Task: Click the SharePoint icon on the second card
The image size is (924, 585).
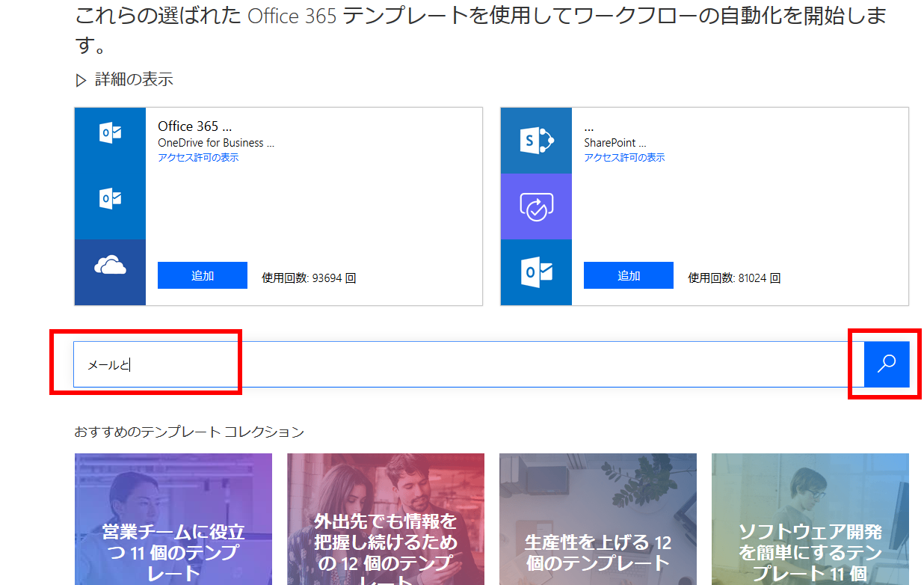Action: click(x=536, y=141)
